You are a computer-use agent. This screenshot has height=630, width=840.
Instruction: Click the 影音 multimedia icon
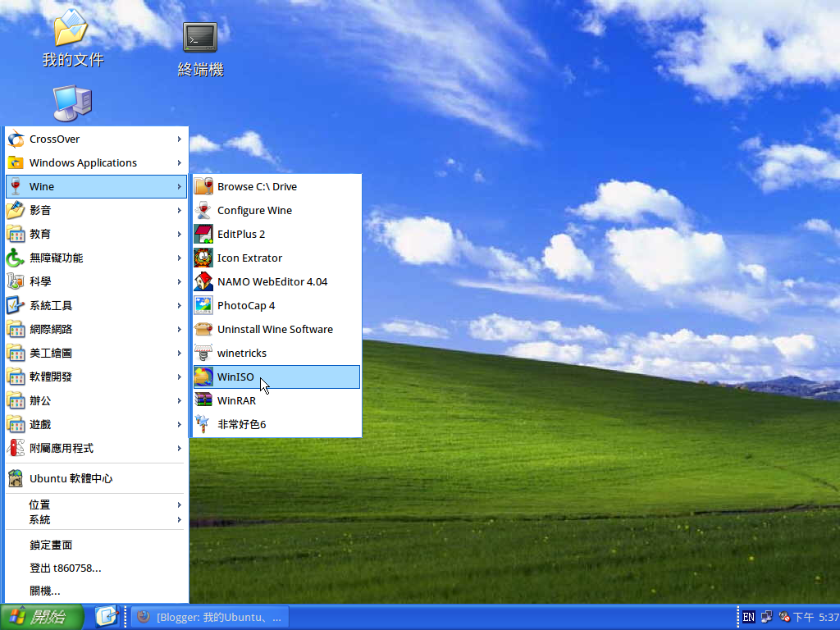[x=16, y=210]
